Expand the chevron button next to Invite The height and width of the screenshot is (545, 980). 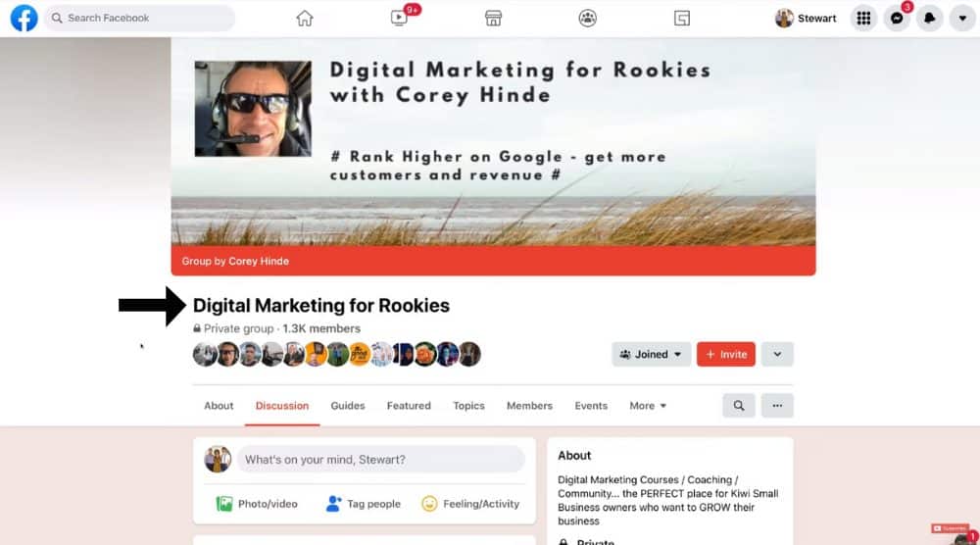point(777,355)
